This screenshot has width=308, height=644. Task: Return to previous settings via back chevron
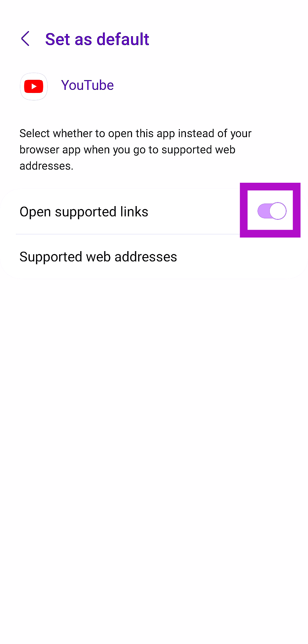[25, 38]
